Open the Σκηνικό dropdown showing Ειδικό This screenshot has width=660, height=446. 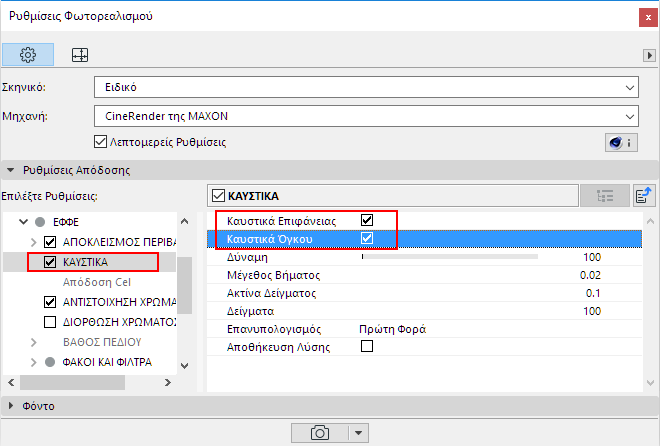(366, 87)
